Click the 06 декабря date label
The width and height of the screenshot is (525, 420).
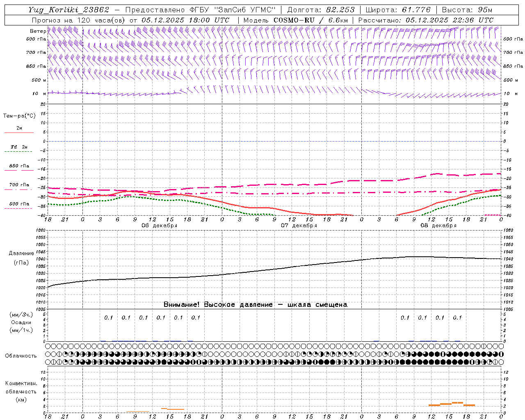[x=159, y=226]
